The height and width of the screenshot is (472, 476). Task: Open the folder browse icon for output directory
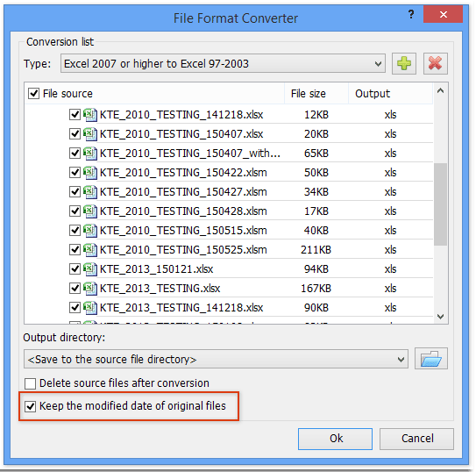431,359
